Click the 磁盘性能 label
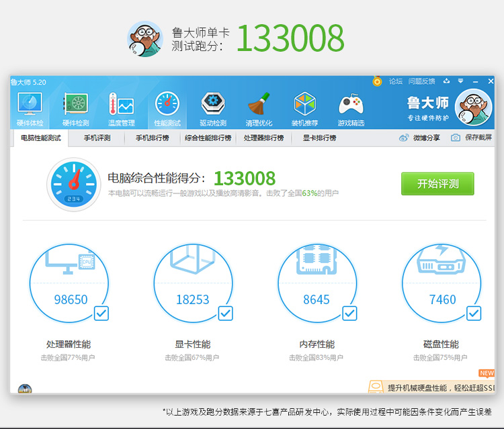Image resolution: width=504 pixels, height=429 pixels. 441,344
